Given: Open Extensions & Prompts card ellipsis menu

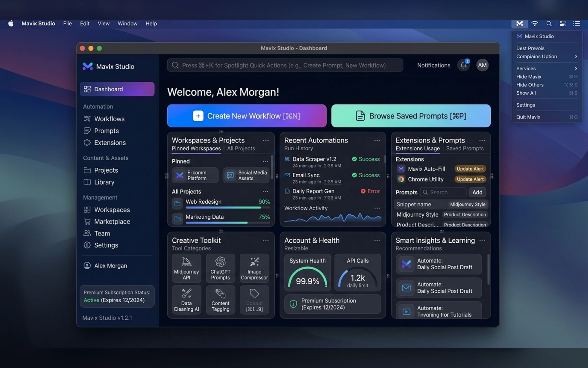Looking at the screenshot, I should point(482,141).
